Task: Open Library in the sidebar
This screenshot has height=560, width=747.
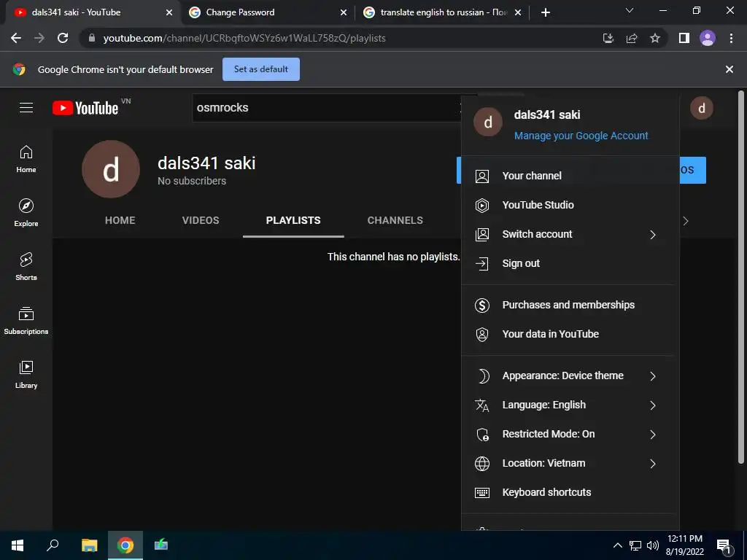Action: 26,375
